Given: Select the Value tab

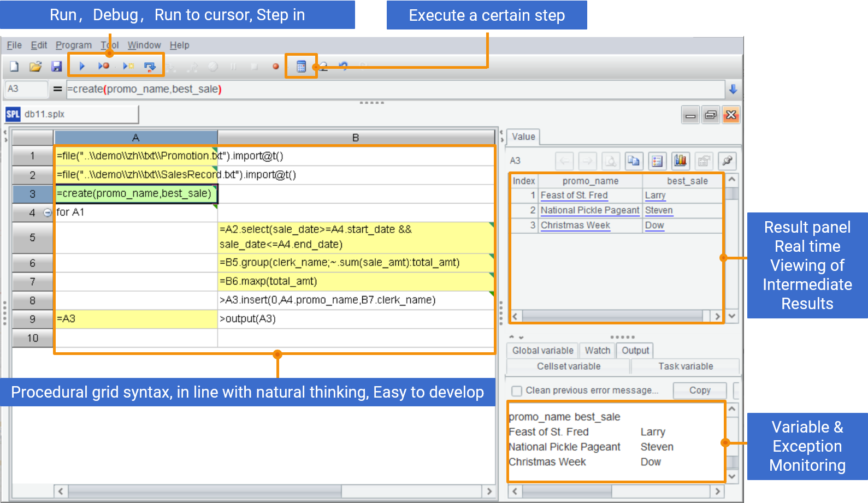Looking at the screenshot, I should (x=523, y=137).
